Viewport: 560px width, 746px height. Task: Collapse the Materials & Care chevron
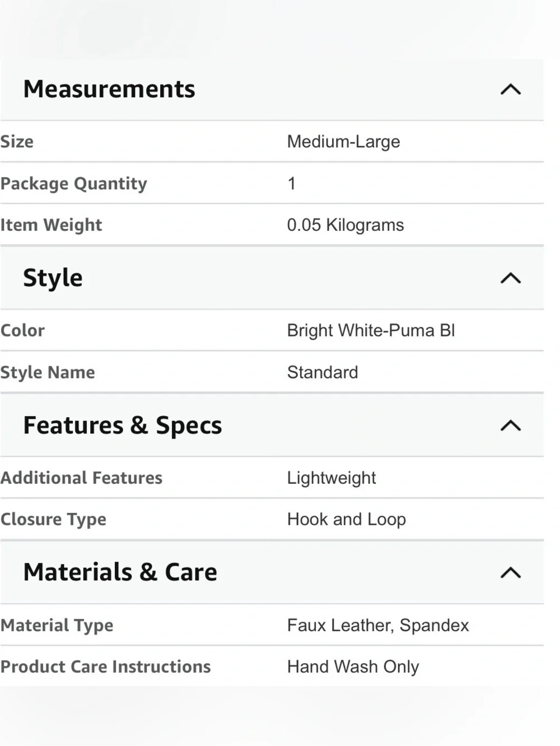(x=510, y=573)
